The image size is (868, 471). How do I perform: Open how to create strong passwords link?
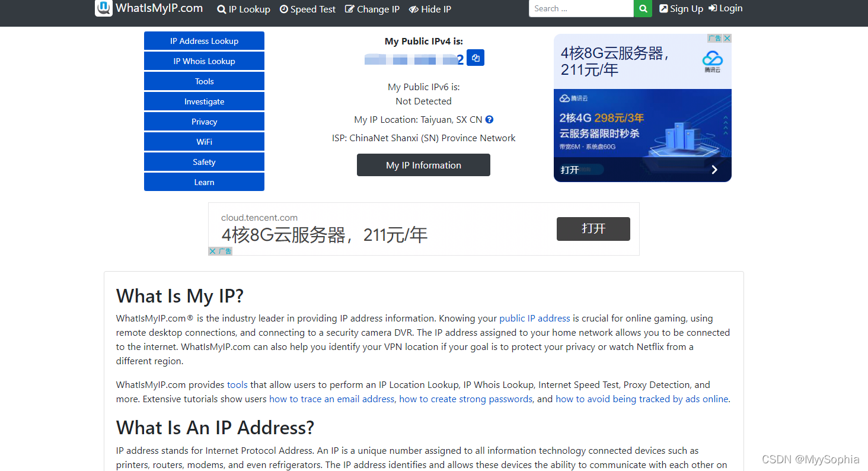(466, 399)
